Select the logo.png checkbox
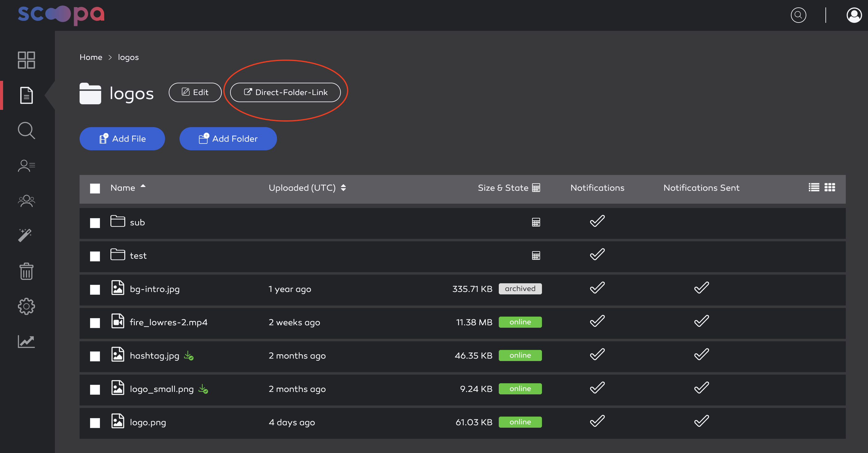The image size is (868, 453). [x=95, y=423]
